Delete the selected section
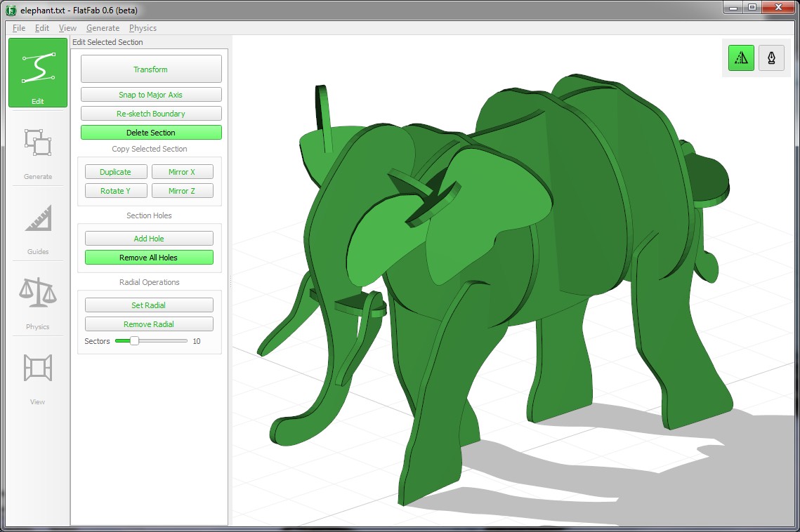The width and height of the screenshot is (800, 532). 151,133
